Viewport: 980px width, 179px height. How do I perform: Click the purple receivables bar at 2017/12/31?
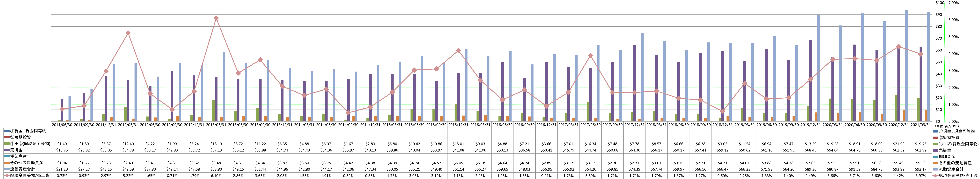[635, 83]
